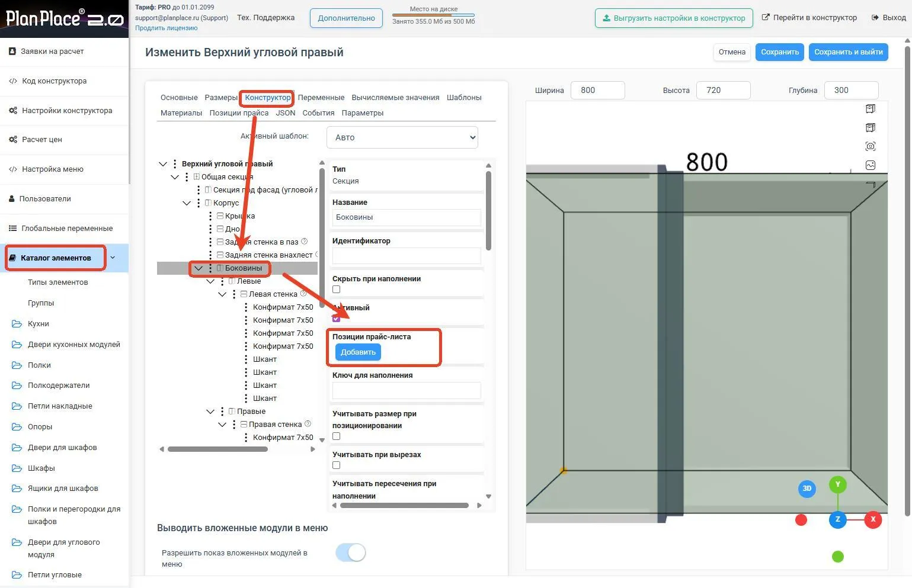Viewport: 912px width, 588px height.
Task: Open three-dot menu for Левые node
Action: pyautogui.click(x=222, y=281)
